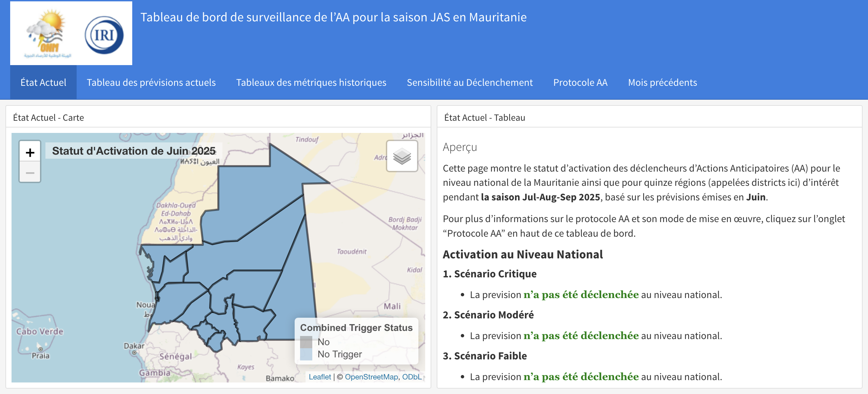Zoom in on the map with plus icon
The width and height of the screenshot is (868, 394).
(x=31, y=153)
